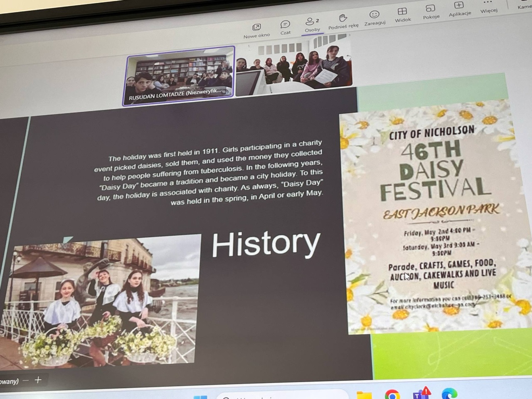
Task: Open Więcej more options
Action: point(488,7)
